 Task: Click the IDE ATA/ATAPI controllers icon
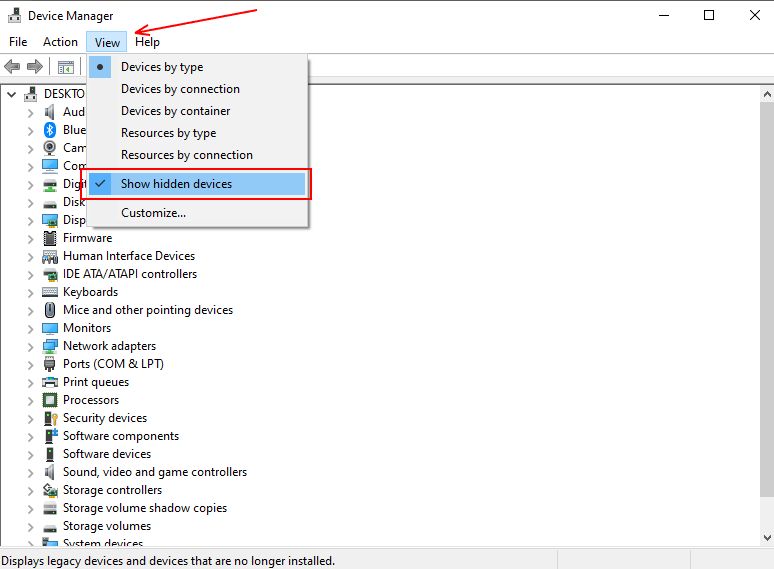50,274
